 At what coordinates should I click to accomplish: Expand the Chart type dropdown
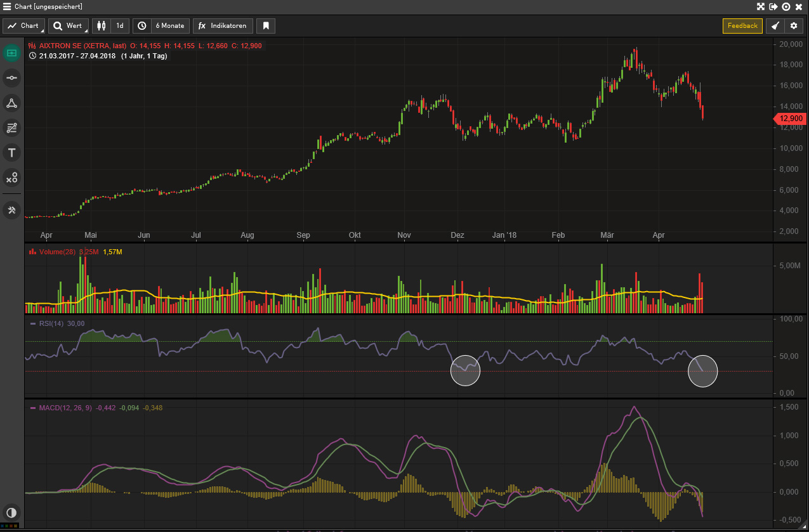pos(23,26)
